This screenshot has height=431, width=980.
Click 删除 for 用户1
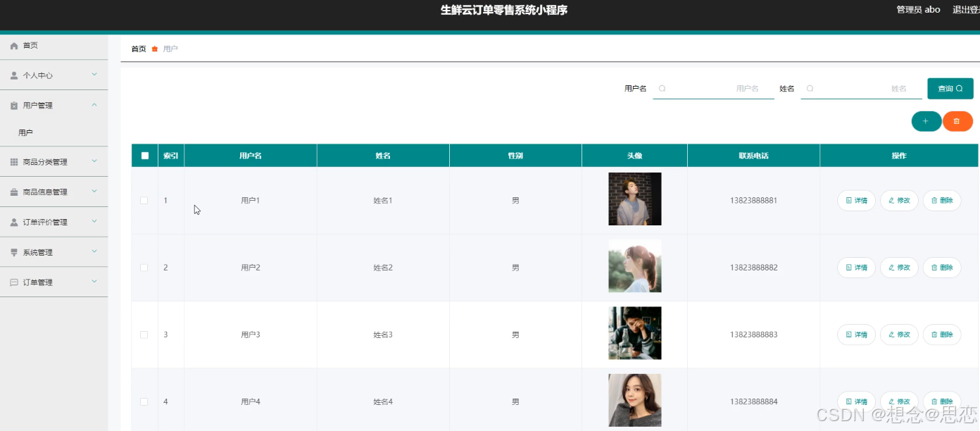tap(942, 201)
